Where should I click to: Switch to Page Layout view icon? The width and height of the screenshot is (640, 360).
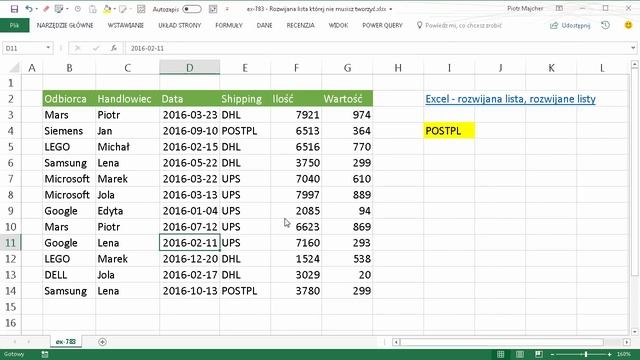point(520,354)
